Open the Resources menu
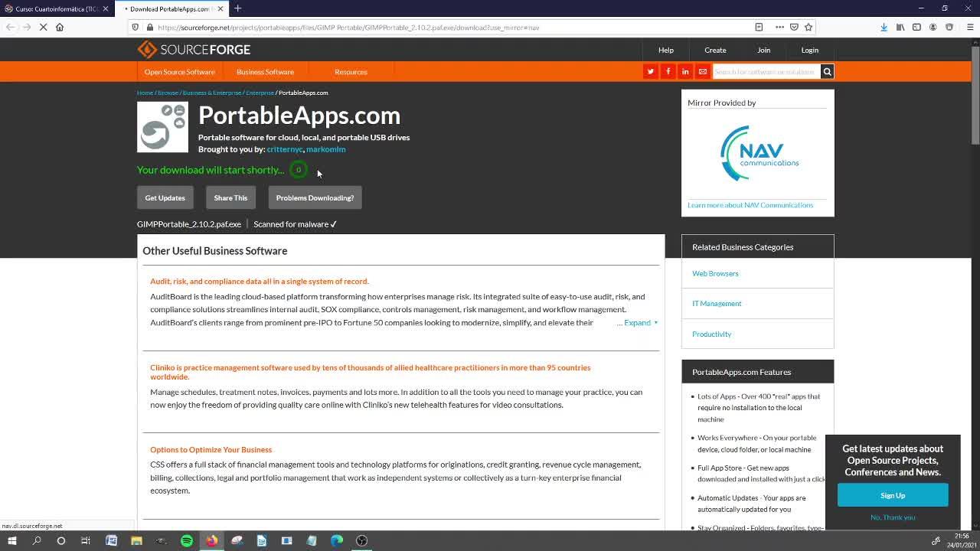This screenshot has height=551, width=980. pyautogui.click(x=351, y=72)
